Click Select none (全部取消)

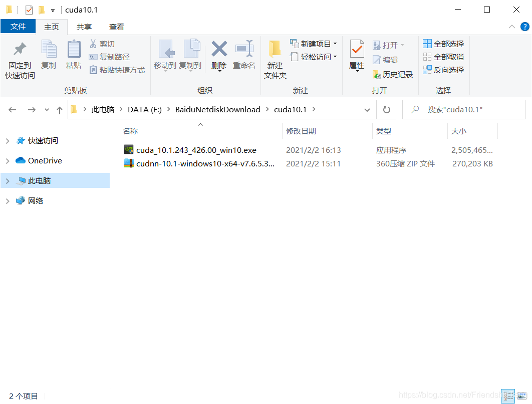pos(443,57)
